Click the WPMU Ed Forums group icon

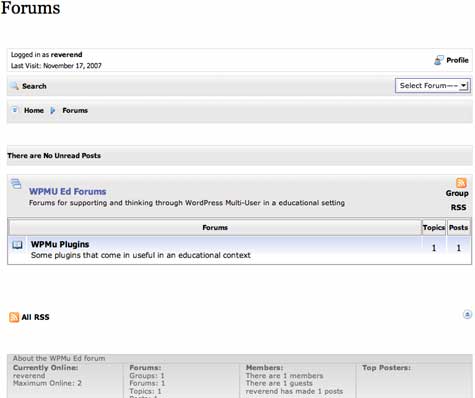[x=16, y=183]
